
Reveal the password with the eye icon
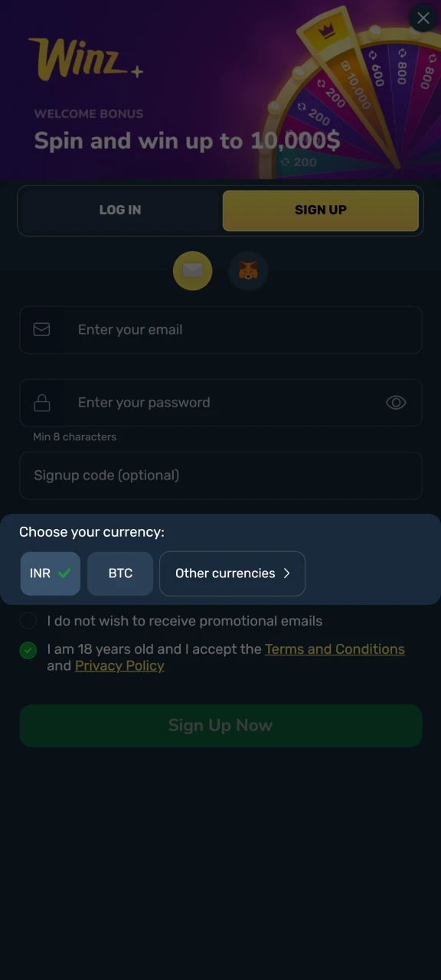click(396, 402)
